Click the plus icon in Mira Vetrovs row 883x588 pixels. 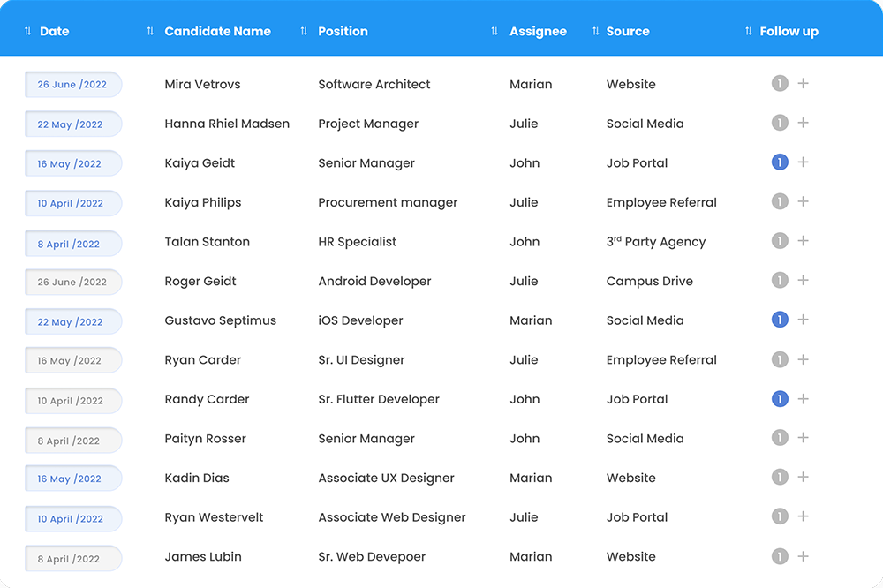click(x=803, y=84)
